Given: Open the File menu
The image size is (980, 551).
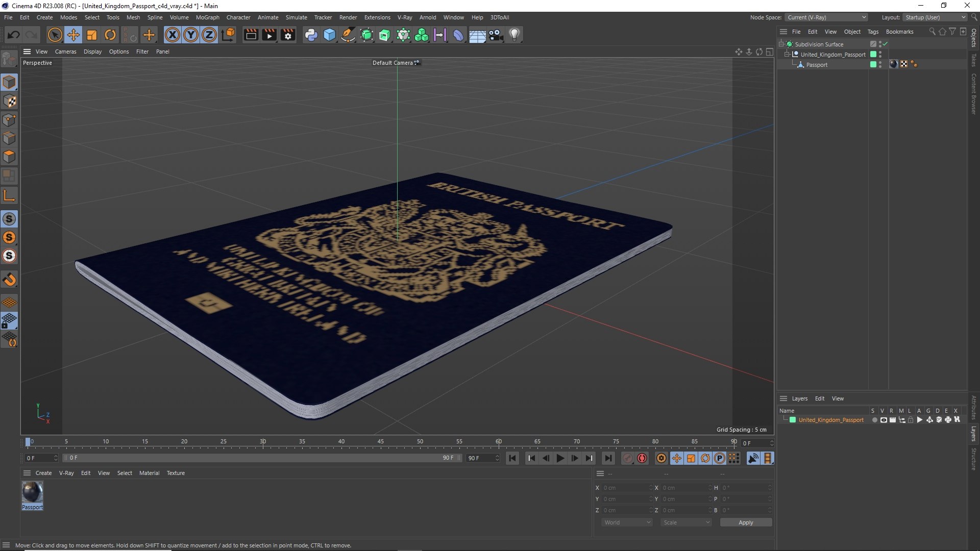Looking at the screenshot, I should click(8, 17).
